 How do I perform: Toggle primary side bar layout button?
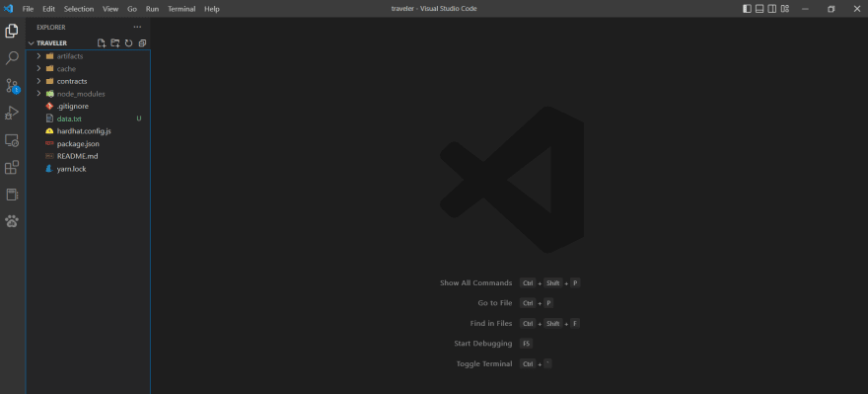[747, 8]
